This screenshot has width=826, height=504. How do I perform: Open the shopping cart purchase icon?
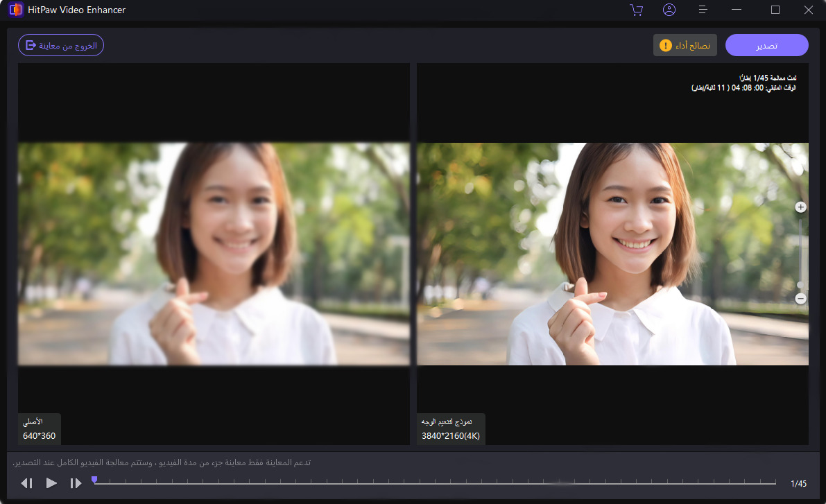(636, 10)
